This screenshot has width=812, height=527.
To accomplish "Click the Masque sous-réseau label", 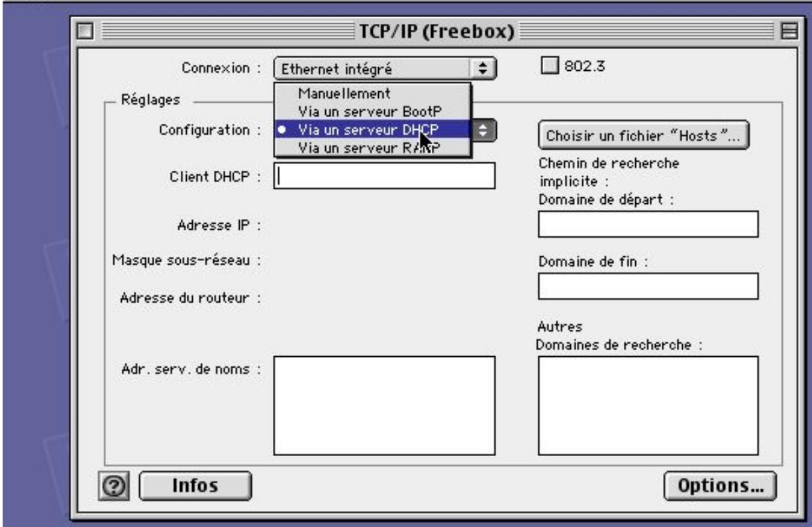I will pyautogui.click(x=187, y=260).
